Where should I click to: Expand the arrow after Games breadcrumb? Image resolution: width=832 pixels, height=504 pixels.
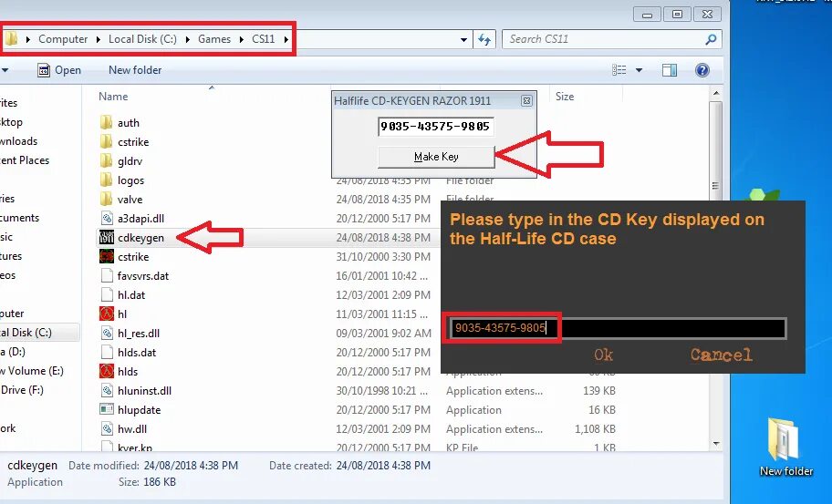point(242,39)
